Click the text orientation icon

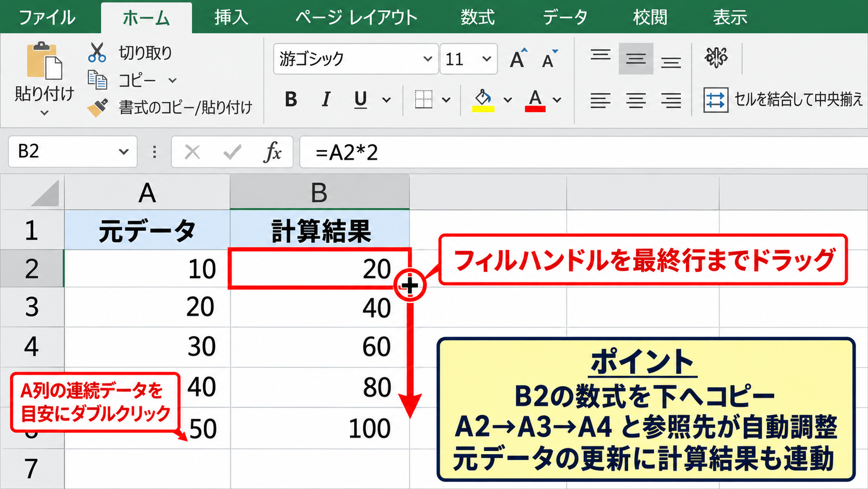coord(716,57)
